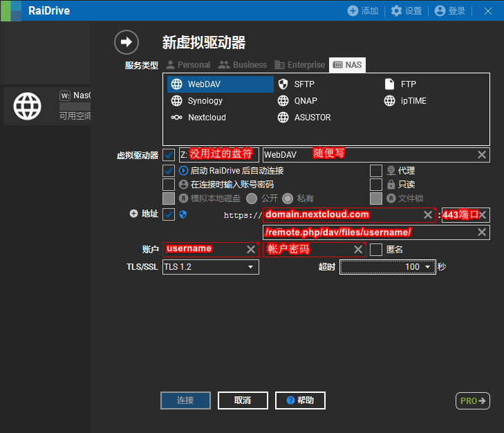Close the RaiDrive window
The width and height of the screenshot is (504, 433).
coord(488,11)
